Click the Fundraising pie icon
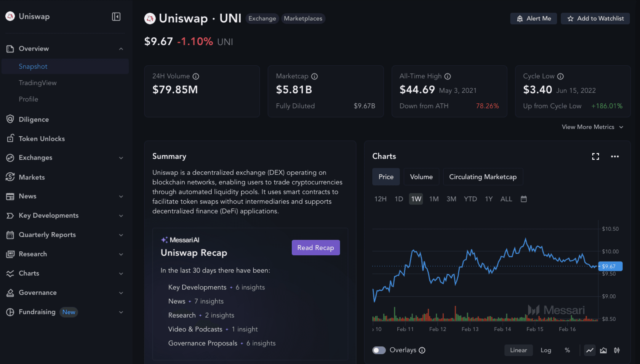The image size is (640, 364). click(x=10, y=312)
